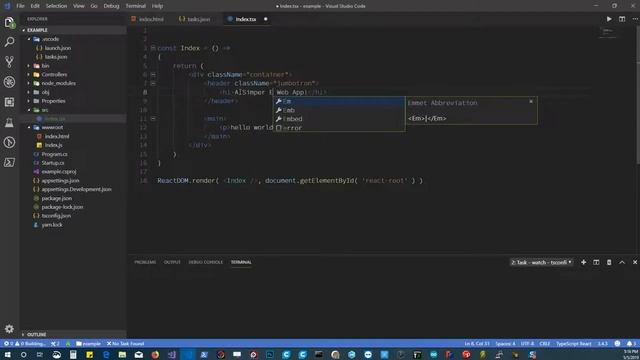Image resolution: width=640 pixels, height=360 pixels.
Task: Open Startup.cs in the explorer
Action: [x=73, y=163]
